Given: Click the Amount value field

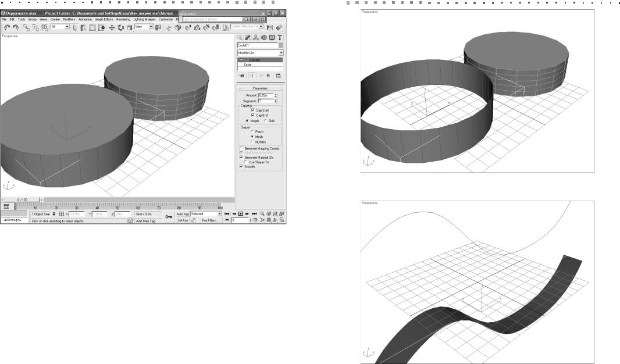Looking at the screenshot, I should (x=265, y=95).
